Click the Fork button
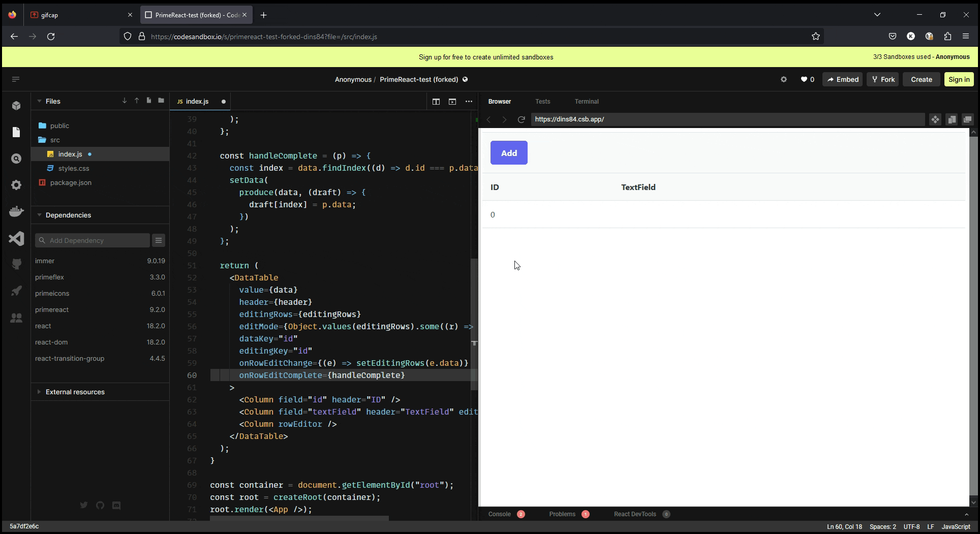The height and width of the screenshot is (534, 980). tap(882, 79)
